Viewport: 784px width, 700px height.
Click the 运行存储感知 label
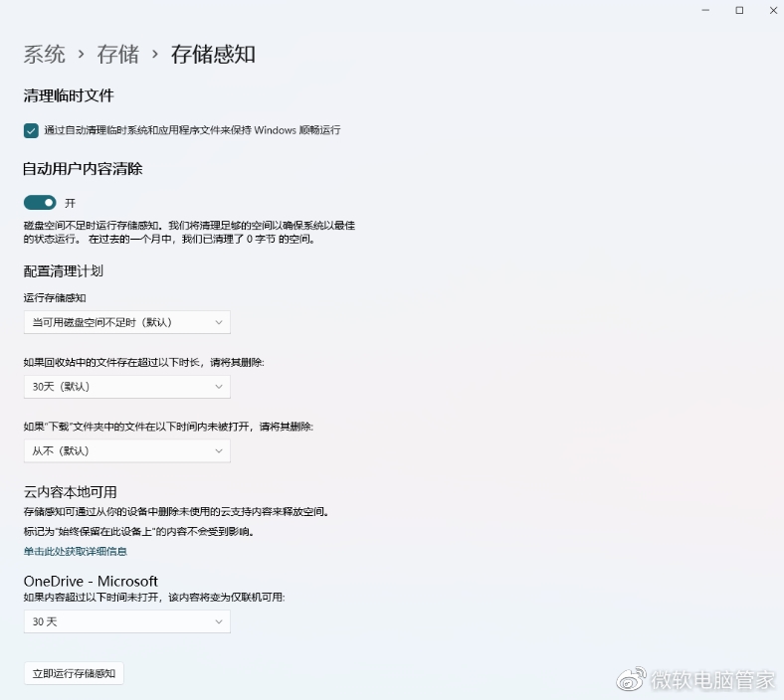[x=55, y=297]
